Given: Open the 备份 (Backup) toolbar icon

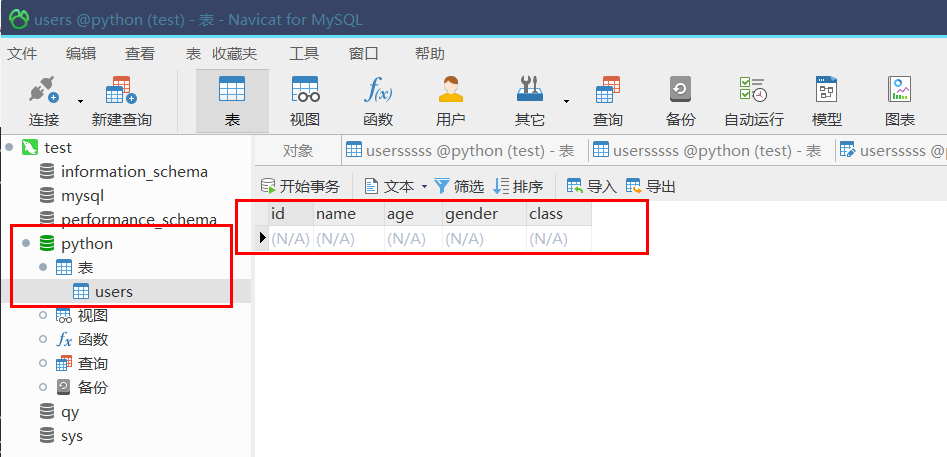Looking at the screenshot, I should 680,100.
